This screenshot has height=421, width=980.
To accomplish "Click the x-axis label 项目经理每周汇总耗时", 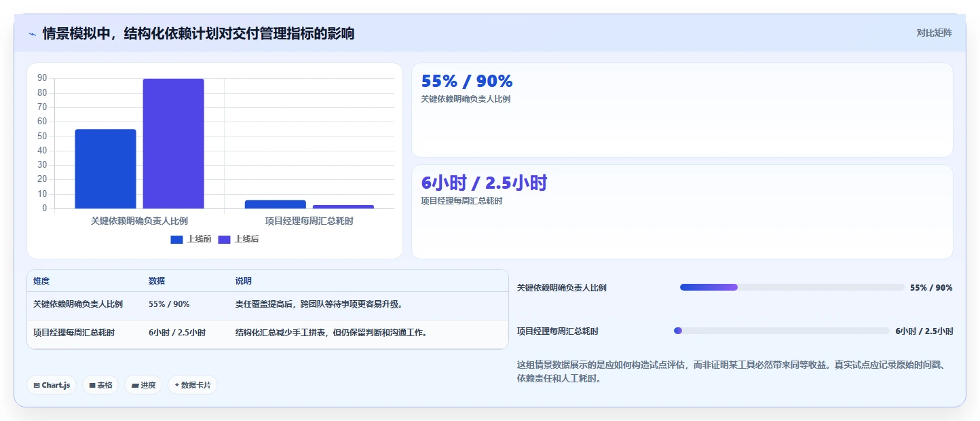I will [x=309, y=221].
